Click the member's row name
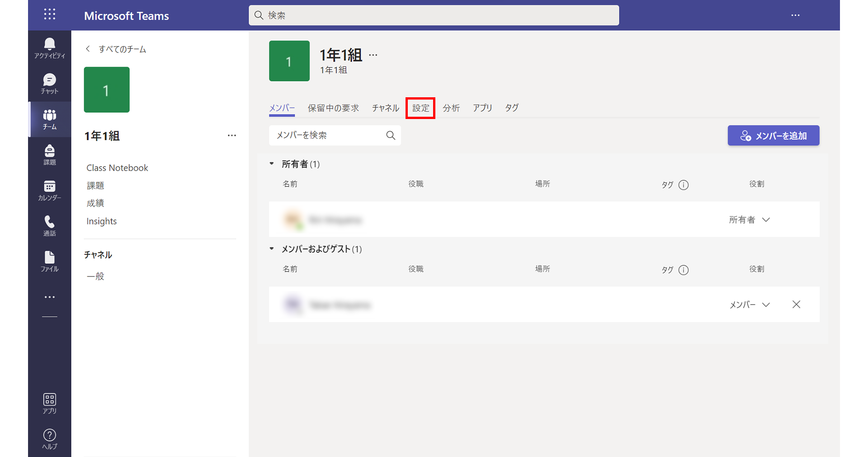Image resolution: width=868 pixels, height=457 pixels. pyautogui.click(x=340, y=305)
